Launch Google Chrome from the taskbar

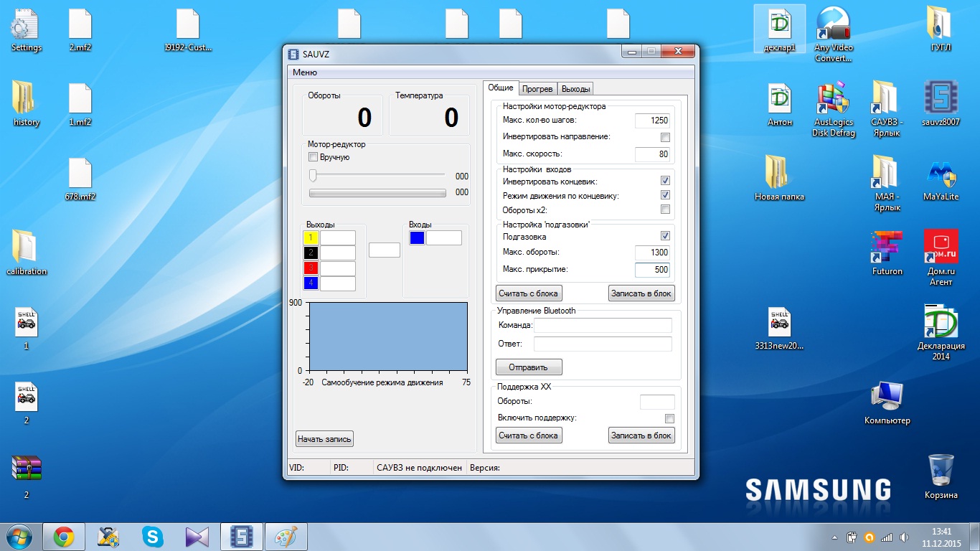64,537
